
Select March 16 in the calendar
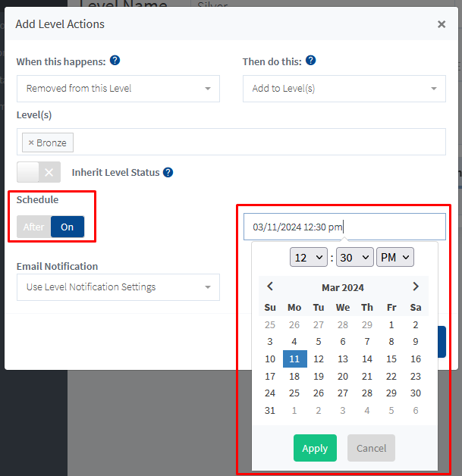[x=416, y=359]
